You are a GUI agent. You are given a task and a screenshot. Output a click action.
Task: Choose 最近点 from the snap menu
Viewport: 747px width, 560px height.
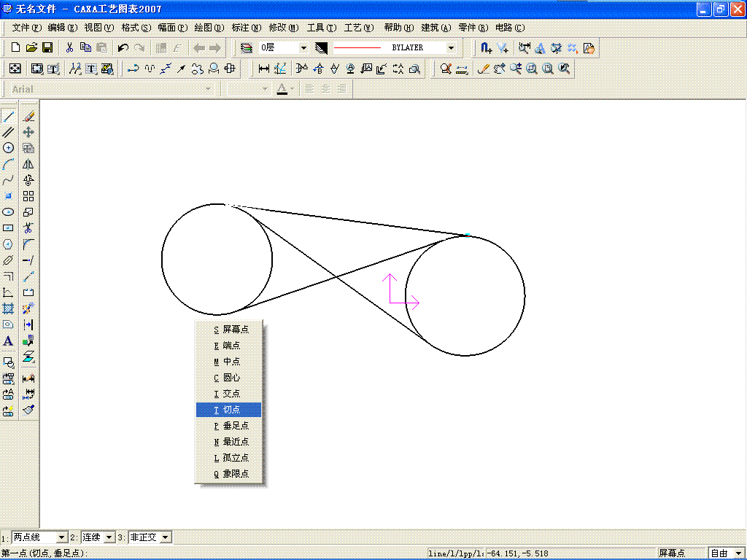point(228,441)
